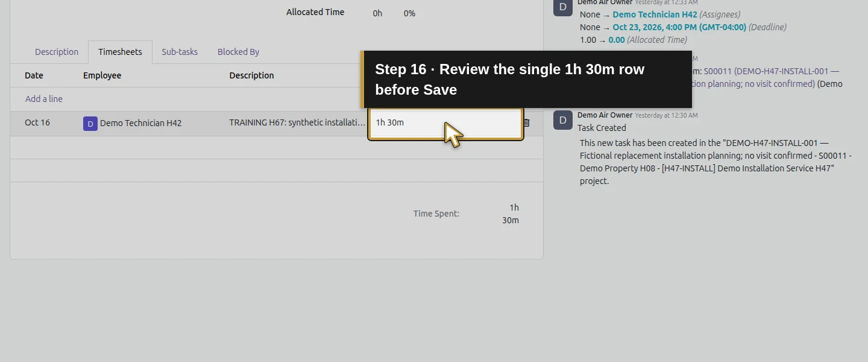Click the (Deadline) field label in chatter
The image size is (868, 362).
pyautogui.click(x=767, y=27)
